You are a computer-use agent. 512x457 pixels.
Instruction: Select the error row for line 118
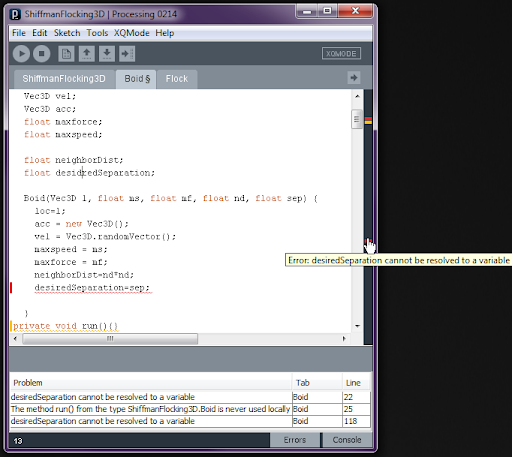(190, 421)
